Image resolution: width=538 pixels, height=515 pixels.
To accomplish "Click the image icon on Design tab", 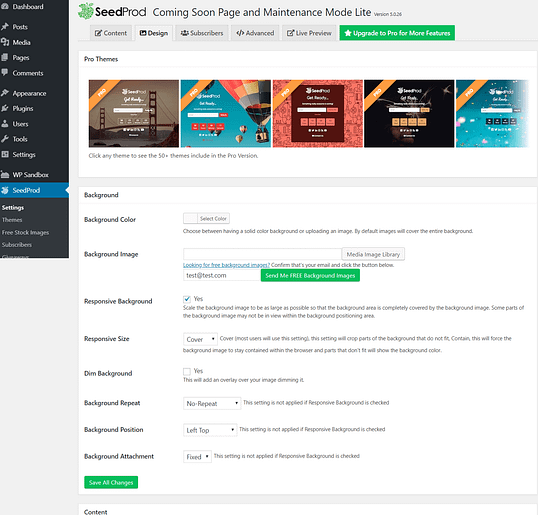I will (x=143, y=33).
